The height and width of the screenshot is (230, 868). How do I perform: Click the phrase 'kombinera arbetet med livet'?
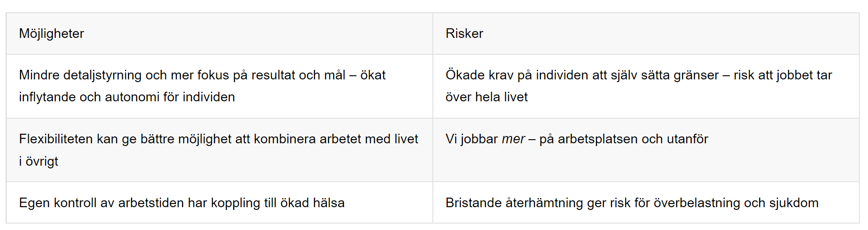(x=336, y=139)
